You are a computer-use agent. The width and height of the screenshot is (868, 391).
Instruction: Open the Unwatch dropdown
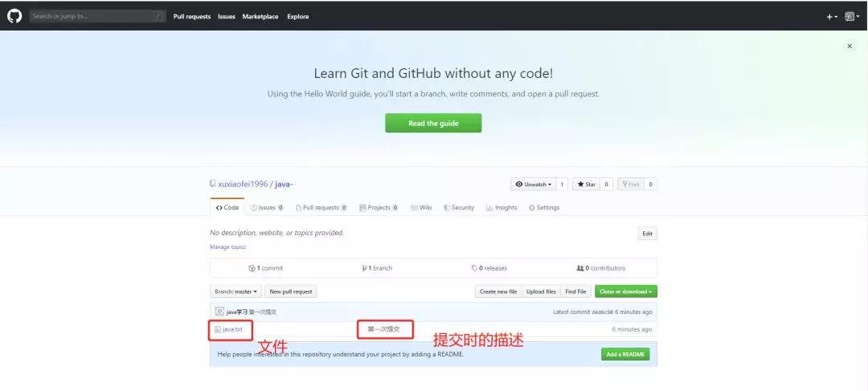[x=534, y=184]
